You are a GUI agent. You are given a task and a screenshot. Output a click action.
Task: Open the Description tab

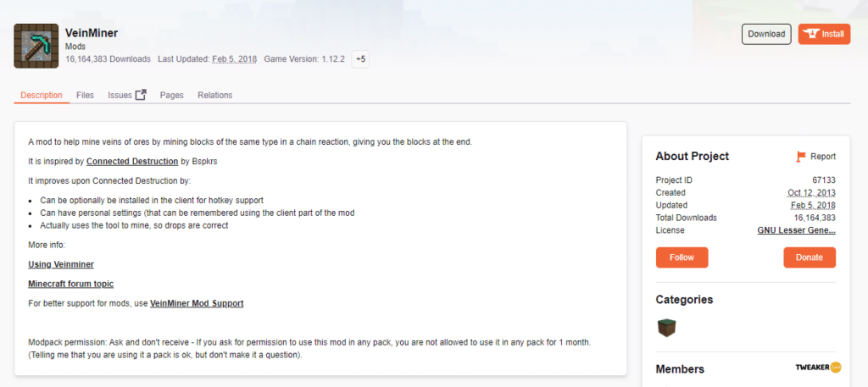tap(42, 95)
